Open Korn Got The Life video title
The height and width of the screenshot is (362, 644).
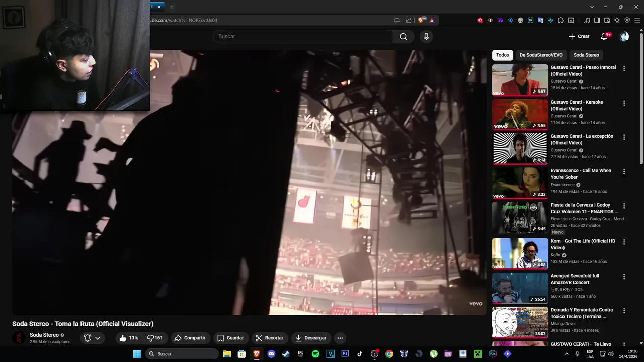[583, 244]
